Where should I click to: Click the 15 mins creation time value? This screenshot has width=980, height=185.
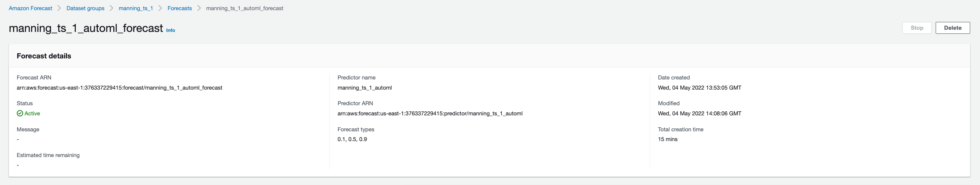point(667,139)
